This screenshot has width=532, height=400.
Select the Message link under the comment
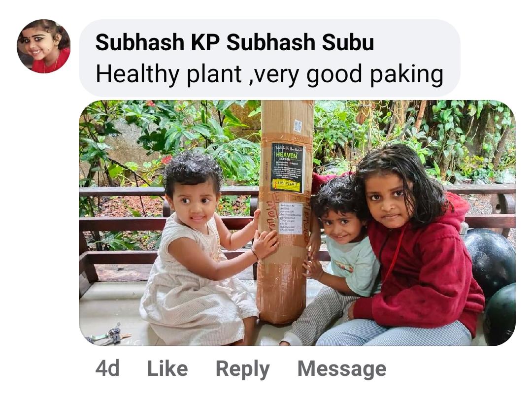342,368
